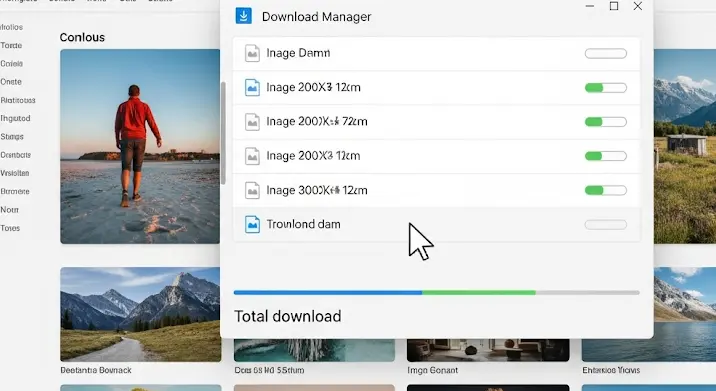Viewport: 716px width, 391px height.
Task: Click the blue Download Manager arrow icon
Action: pos(243,16)
